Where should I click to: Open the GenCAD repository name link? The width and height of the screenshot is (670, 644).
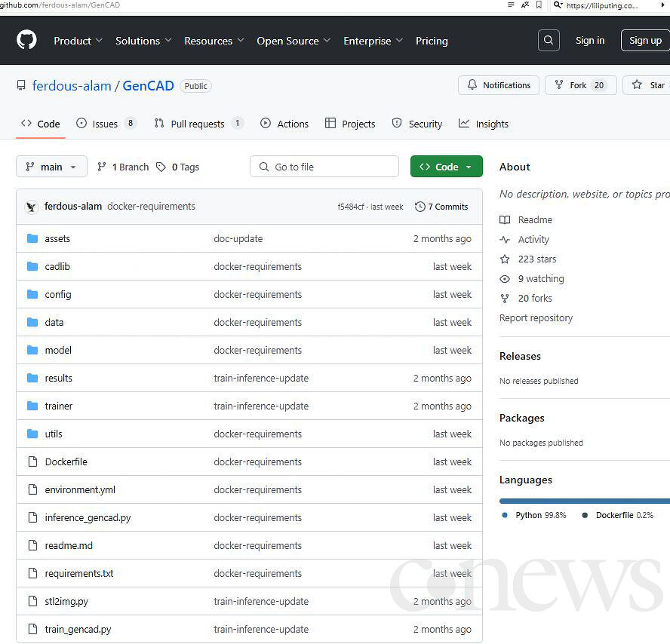149,86
